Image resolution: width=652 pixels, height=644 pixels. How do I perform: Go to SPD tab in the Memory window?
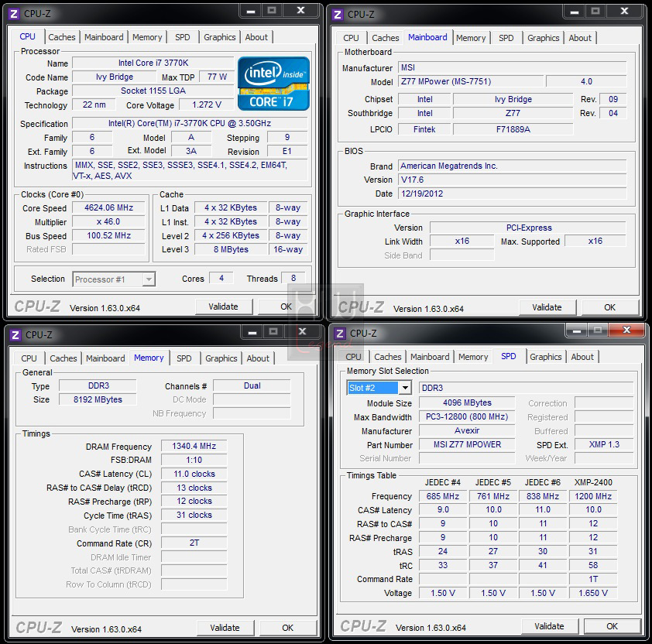tap(184, 358)
